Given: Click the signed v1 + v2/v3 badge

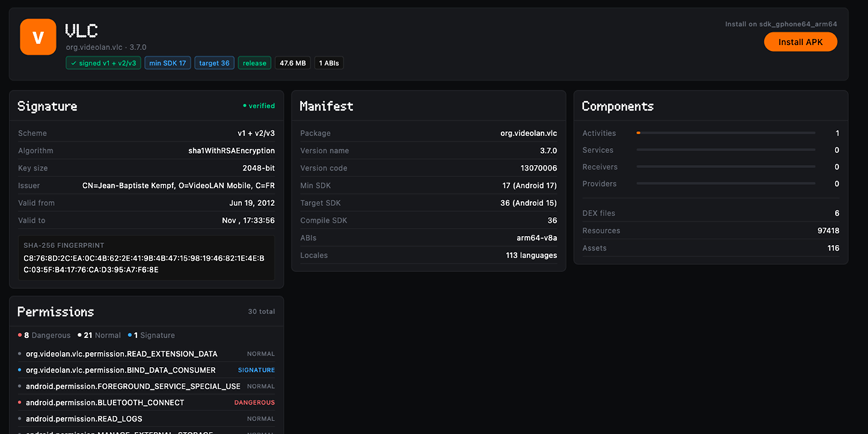Looking at the screenshot, I should pos(104,63).
